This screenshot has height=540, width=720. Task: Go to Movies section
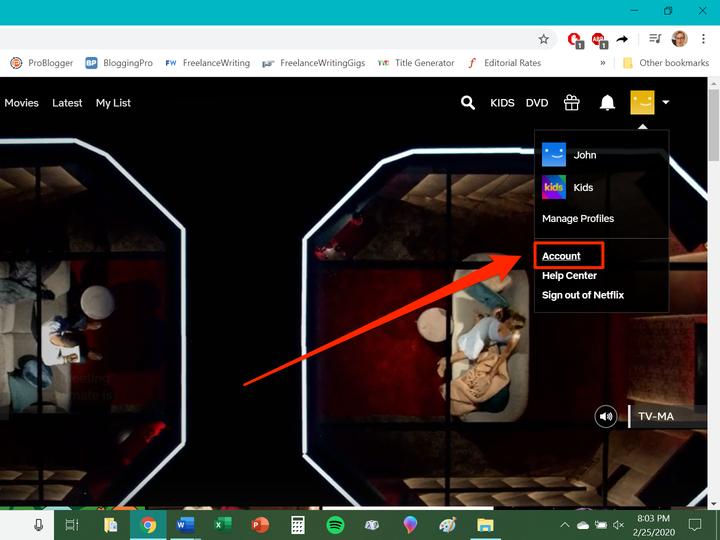pyautogui.click(x=21, y=103)
